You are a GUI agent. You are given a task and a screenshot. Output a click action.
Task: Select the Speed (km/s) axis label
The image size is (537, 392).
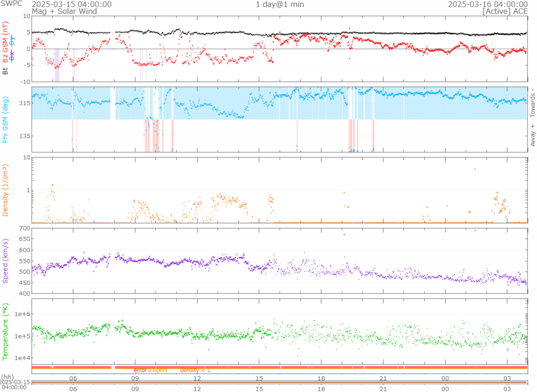click(5, 260)
